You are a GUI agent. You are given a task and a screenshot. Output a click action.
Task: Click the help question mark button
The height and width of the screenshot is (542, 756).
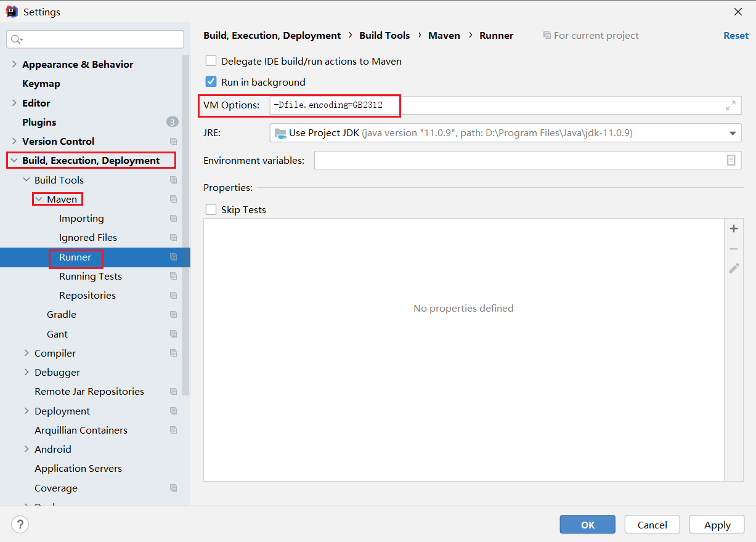point(20,525)
